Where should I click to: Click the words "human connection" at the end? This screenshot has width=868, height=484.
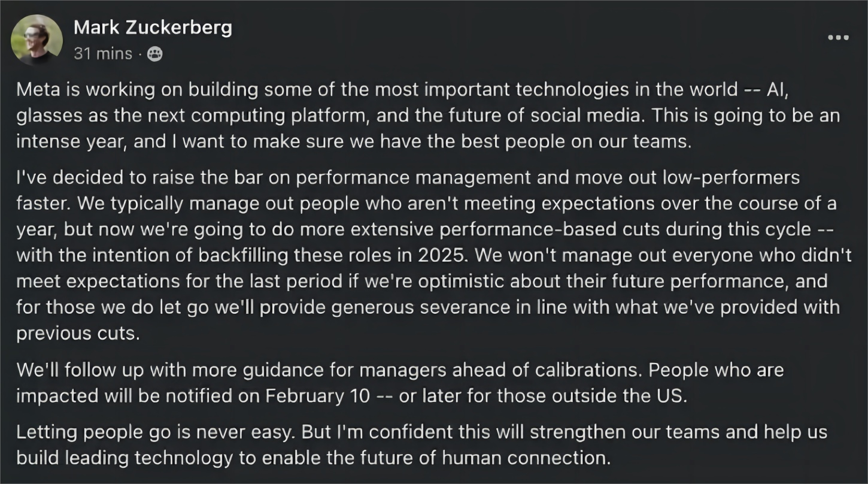pyautogui.click(x=526, y=458)
